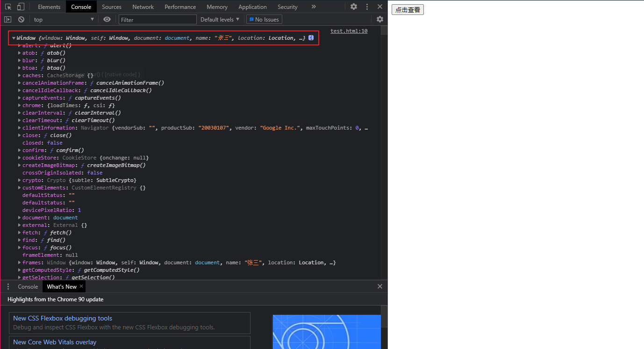Expand the clearTimeout property
Screen dimensions: 644x349
[x=20, y=120]
